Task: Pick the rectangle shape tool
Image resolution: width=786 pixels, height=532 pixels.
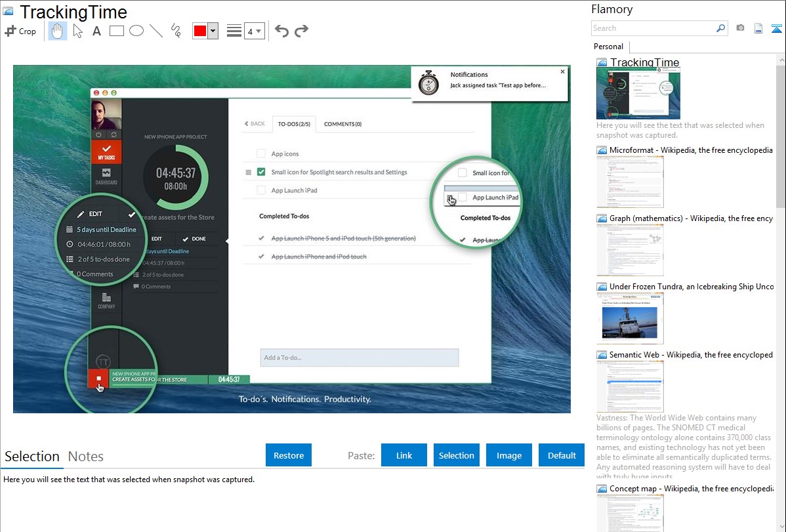Action: pos(117,31)
